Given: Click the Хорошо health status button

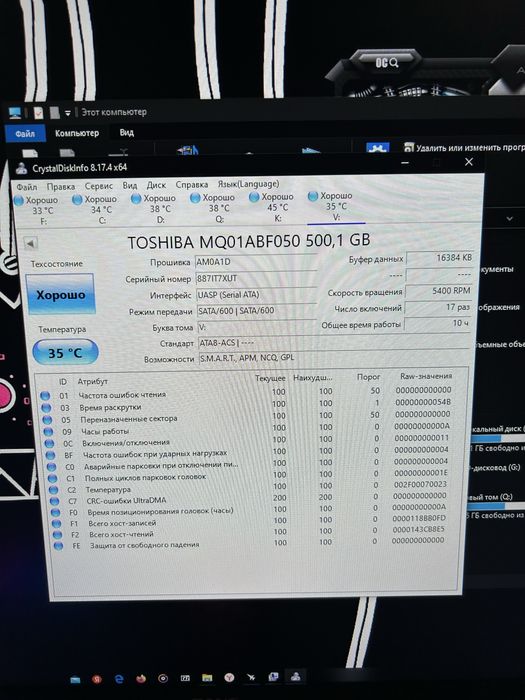Looking at the screenshot, I should (x=60, y=295).
